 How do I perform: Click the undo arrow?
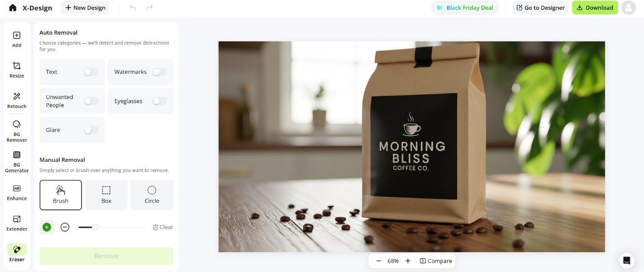pos(133,8)
